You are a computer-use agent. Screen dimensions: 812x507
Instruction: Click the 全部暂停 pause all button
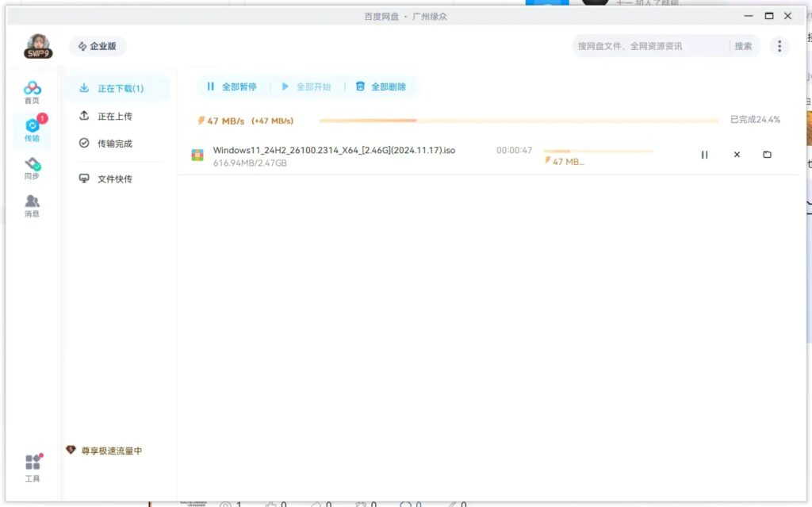tap(232, 86)
